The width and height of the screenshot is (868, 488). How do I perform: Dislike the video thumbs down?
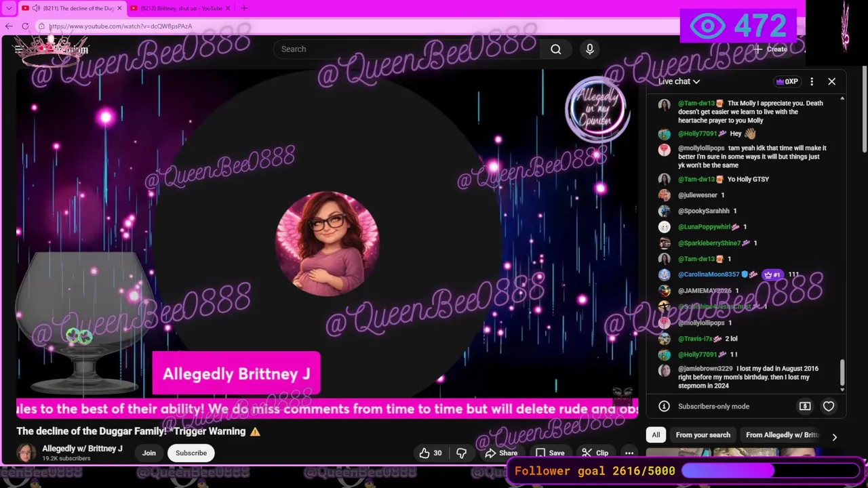pyautogui.click(x=461, y=453)
